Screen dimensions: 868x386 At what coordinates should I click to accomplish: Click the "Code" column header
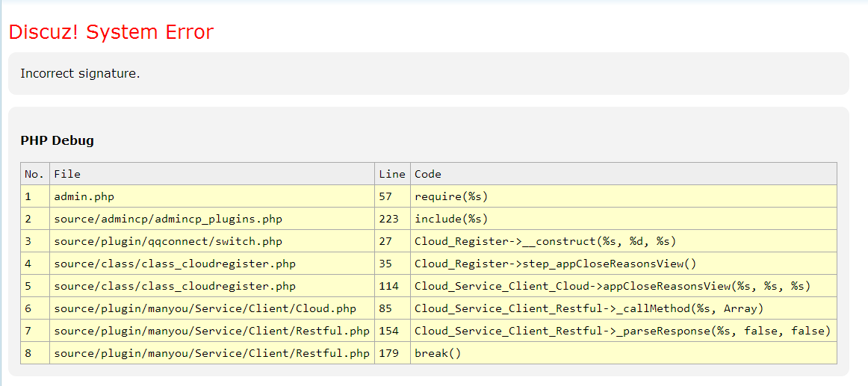[428, 174]
